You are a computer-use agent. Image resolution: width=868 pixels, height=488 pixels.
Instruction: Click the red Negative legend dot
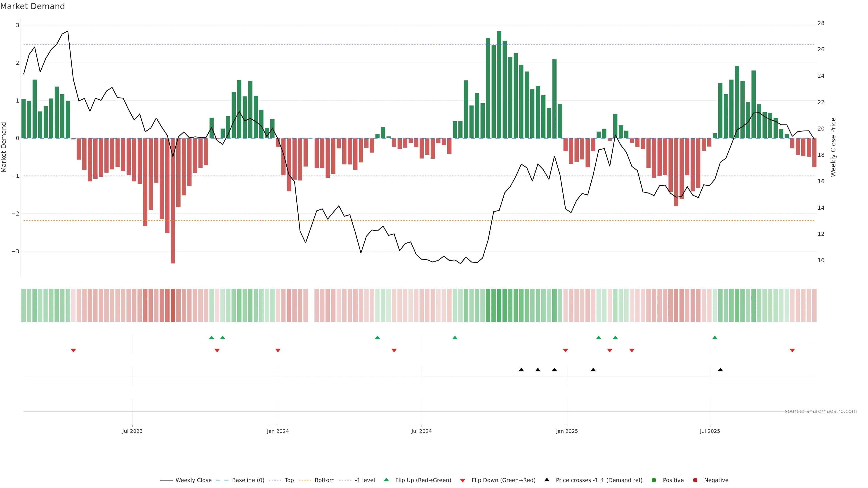click(695, 480)
